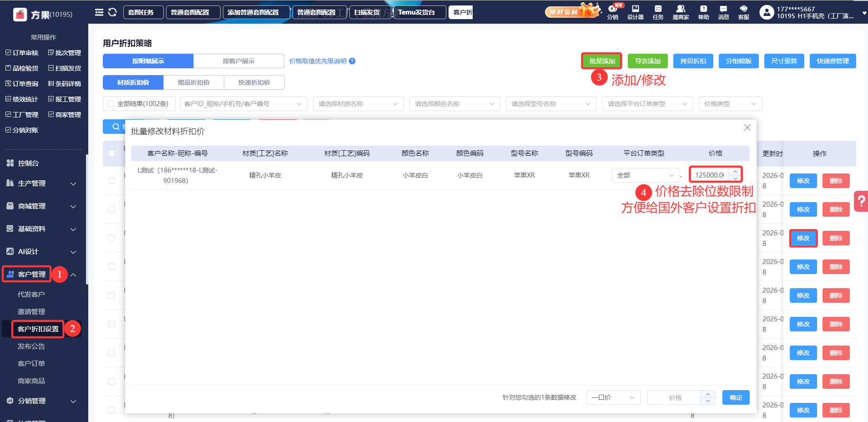Click the red question mark floating help button
868x422 pixels.
(x=861, y=201)
